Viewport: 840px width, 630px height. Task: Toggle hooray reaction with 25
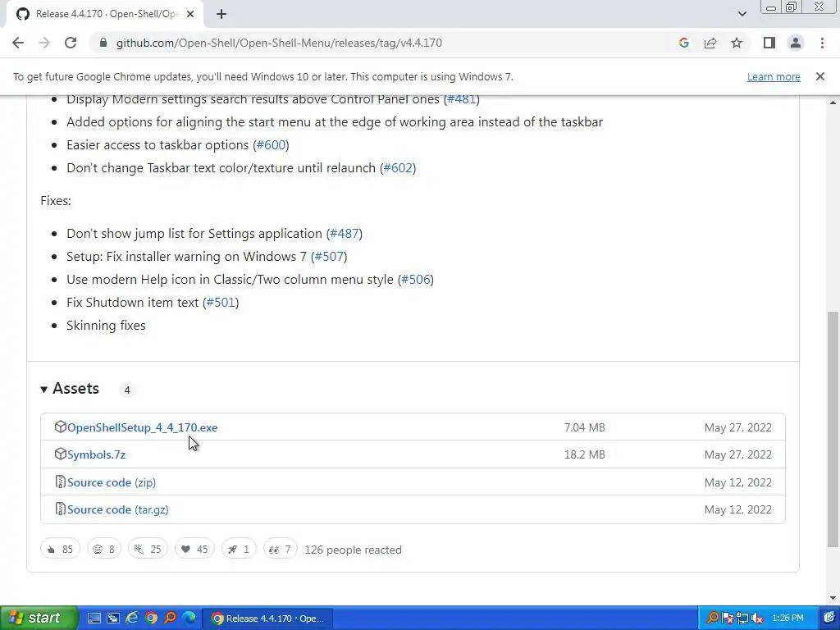[148, 549]
